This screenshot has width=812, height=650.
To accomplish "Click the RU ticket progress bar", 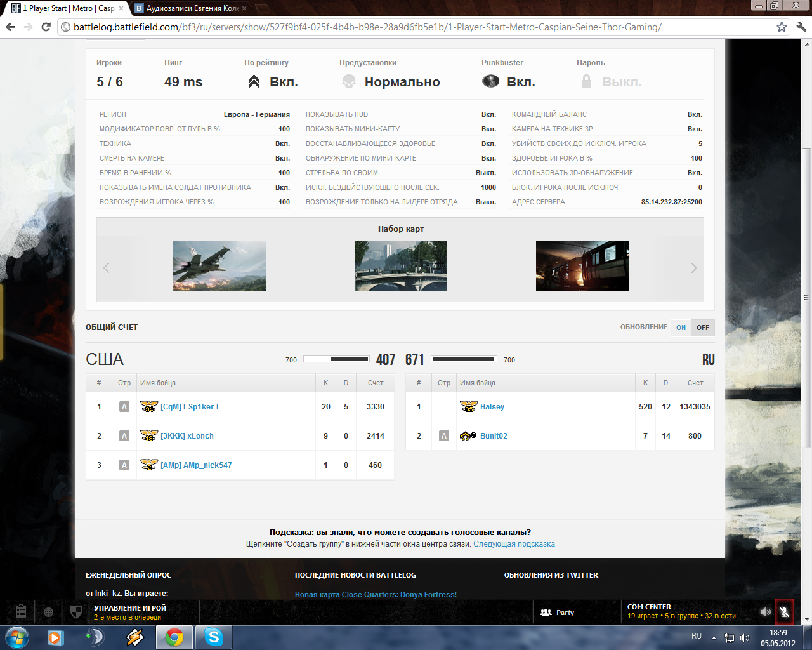I will (x=464, y=359).
